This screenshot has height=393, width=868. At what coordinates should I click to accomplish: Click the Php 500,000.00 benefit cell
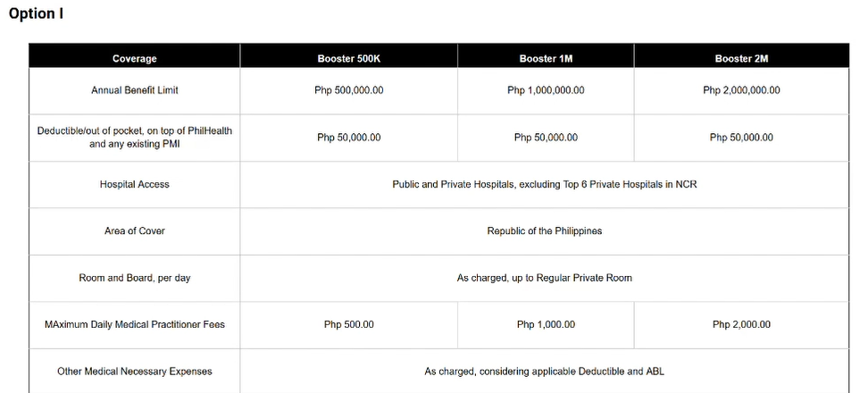pos(349,90)
